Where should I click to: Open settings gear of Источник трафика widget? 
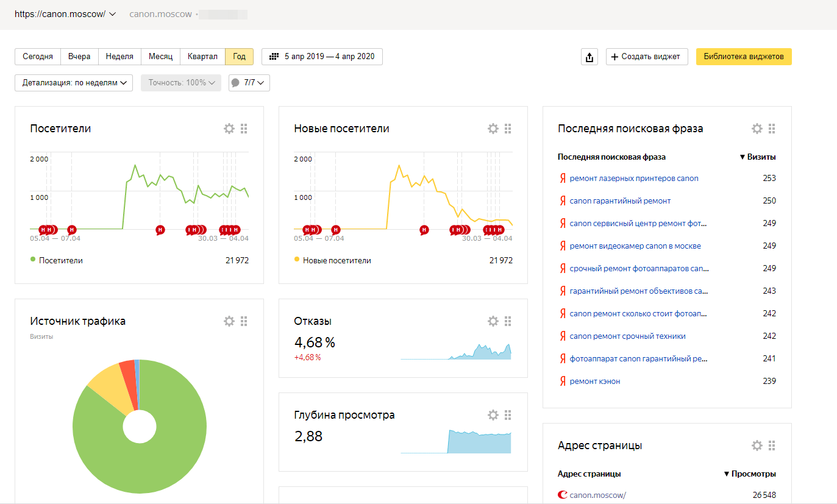click(229, 321)
